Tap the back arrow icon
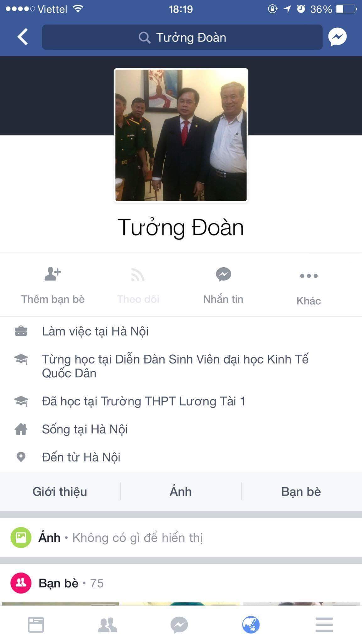Image resolution: width=362 pixels, height=644 pixels. tap(23, 37)
